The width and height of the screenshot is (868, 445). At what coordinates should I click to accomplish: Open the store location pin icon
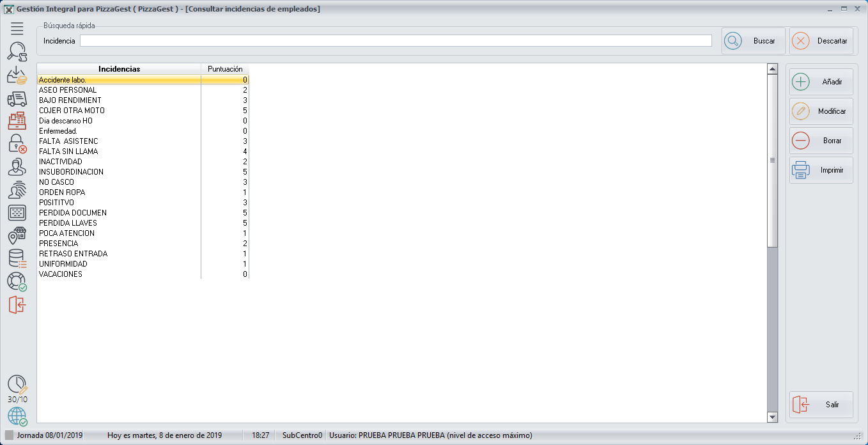click(x=17, y=236)
